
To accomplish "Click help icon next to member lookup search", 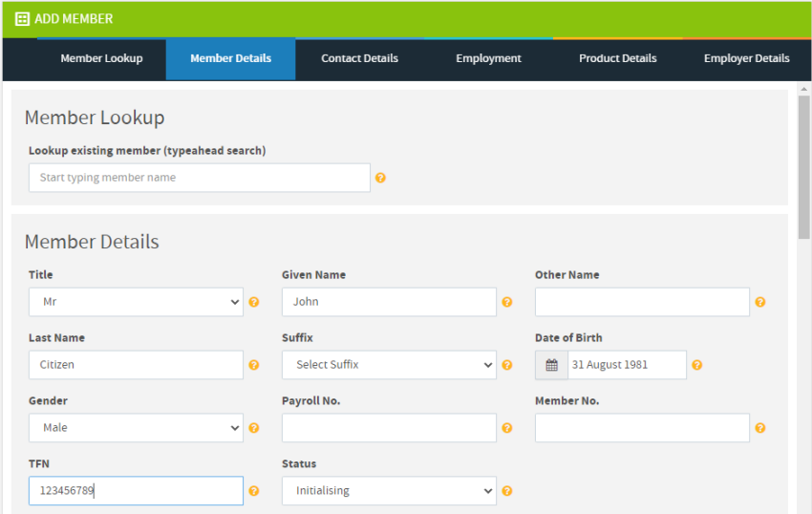I will (380, 178).
